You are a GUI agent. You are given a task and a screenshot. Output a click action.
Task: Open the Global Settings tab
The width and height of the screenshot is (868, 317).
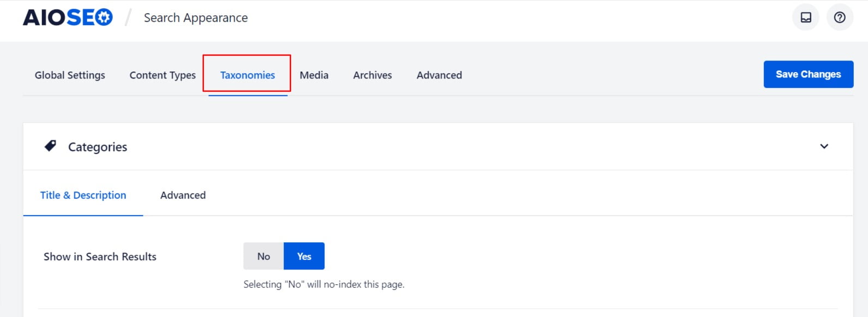[x=70, y=75]
